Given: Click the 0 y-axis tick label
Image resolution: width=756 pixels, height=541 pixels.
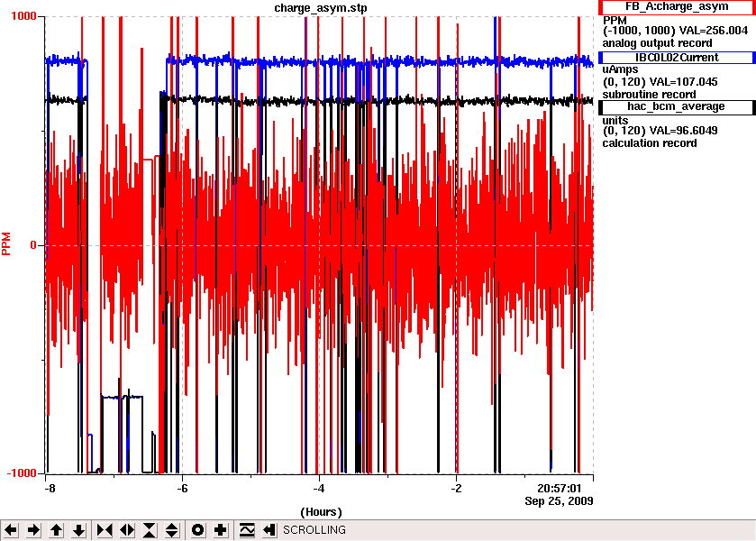Looking at the screenshot, I should coord(33,245).
